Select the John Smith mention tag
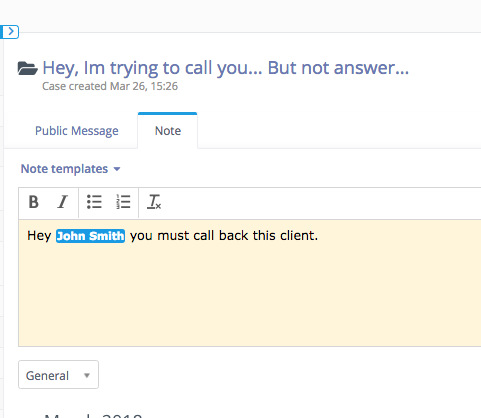This screenshot has width=481, height=418. pos(90,236)
